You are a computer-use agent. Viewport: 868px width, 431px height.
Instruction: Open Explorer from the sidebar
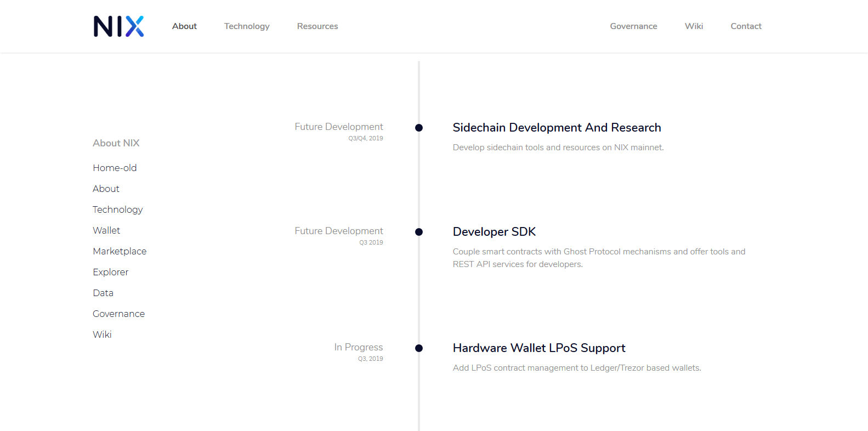pyautogui.click(x=110, y=272)
